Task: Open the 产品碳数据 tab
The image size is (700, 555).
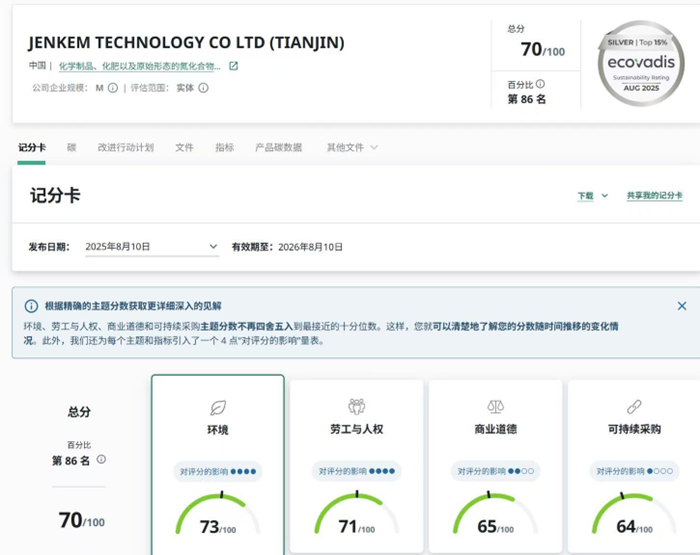Action: pos(278,148)
